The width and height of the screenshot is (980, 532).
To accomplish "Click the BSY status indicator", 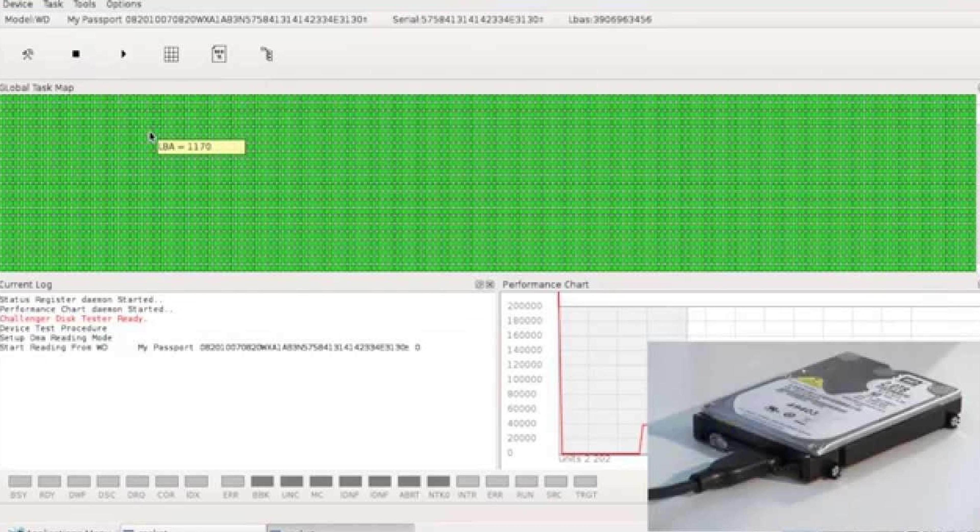I will 20,481.
